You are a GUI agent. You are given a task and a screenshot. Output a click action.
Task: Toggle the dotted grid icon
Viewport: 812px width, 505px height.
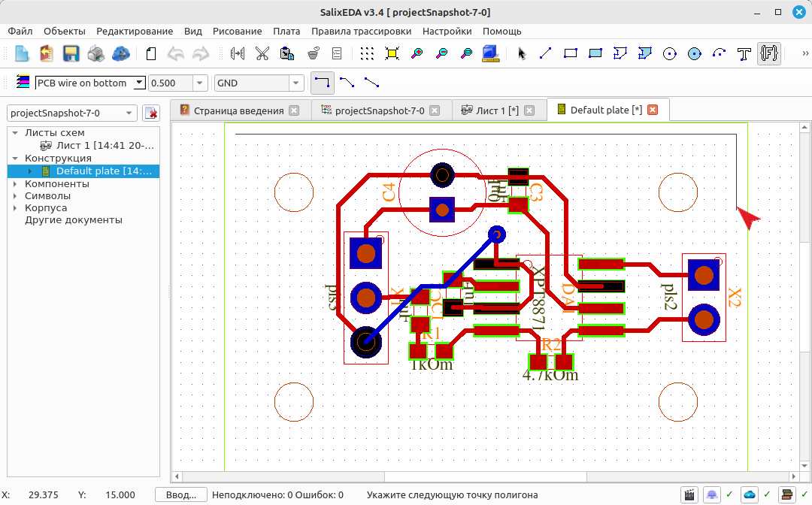(367, 53)
